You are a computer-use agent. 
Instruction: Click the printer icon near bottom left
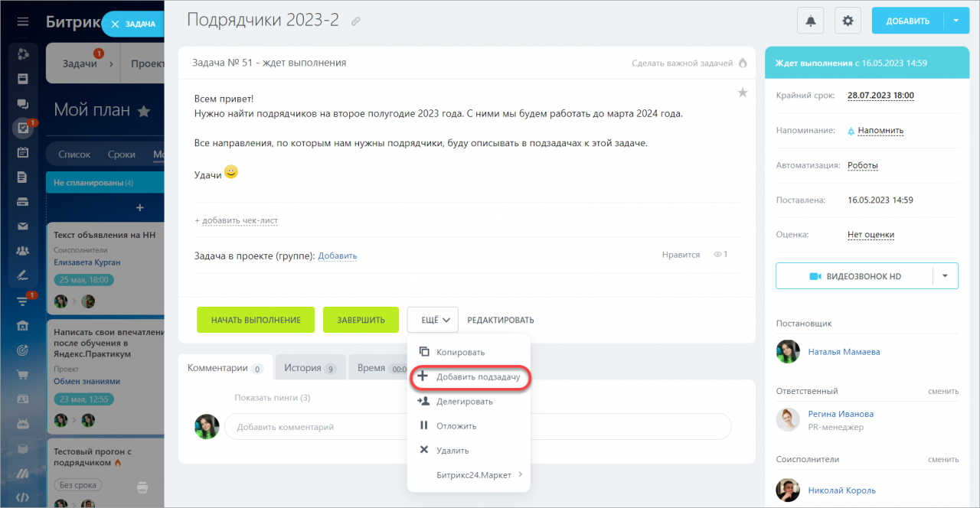click(x=142, y=486)
